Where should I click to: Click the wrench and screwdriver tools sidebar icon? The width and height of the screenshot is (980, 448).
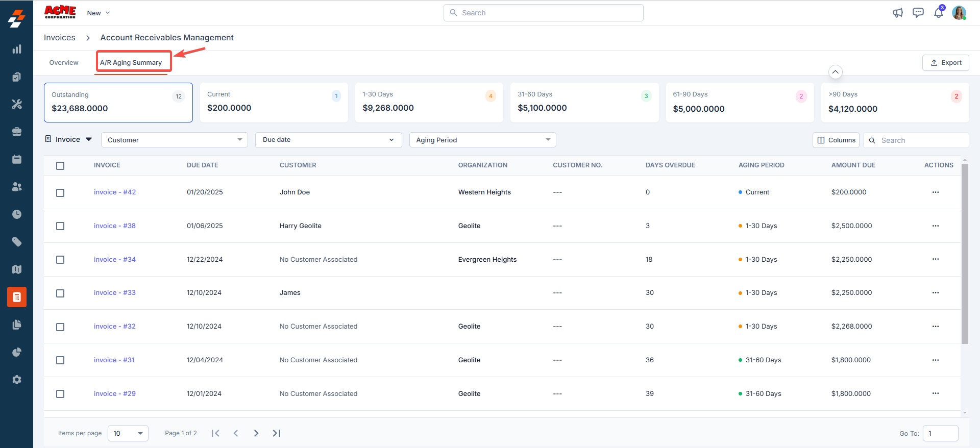[x=17, y=104]
